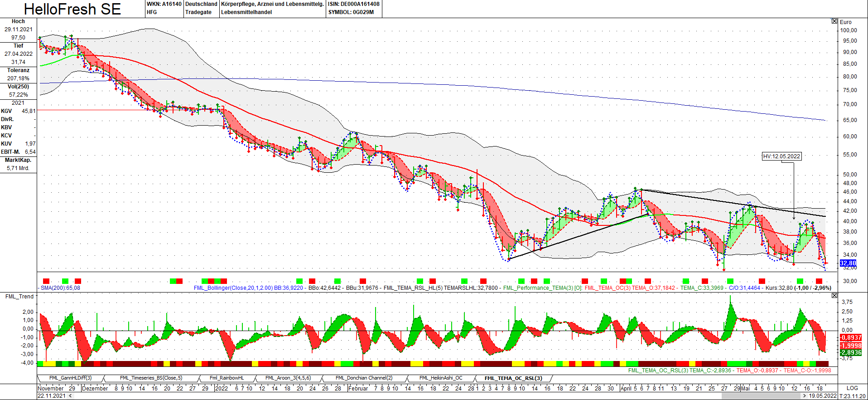This screenshot has height=400, width=868.
Task: Close the FML_Trend indicator panel
Action: coord(834,296)
